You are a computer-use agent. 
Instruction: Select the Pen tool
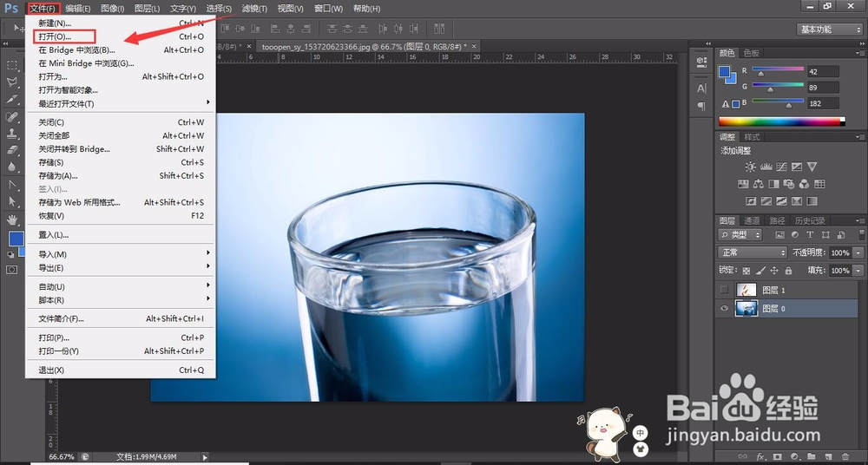pos(11,184)
